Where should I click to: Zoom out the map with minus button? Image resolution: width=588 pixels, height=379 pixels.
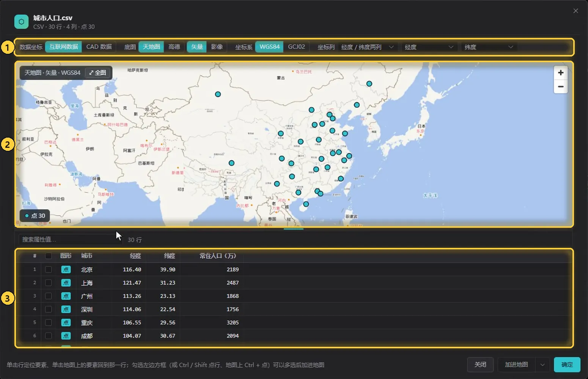point(561,87)
